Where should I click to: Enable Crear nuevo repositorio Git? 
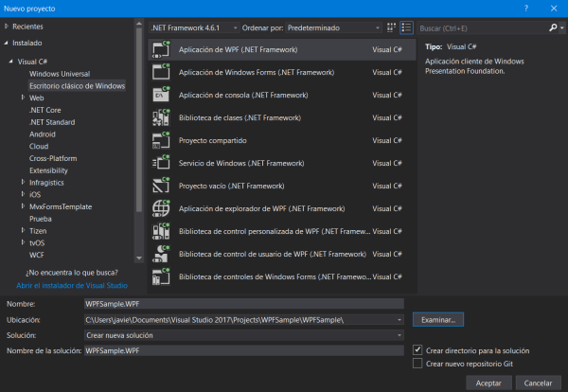(417, 364)
